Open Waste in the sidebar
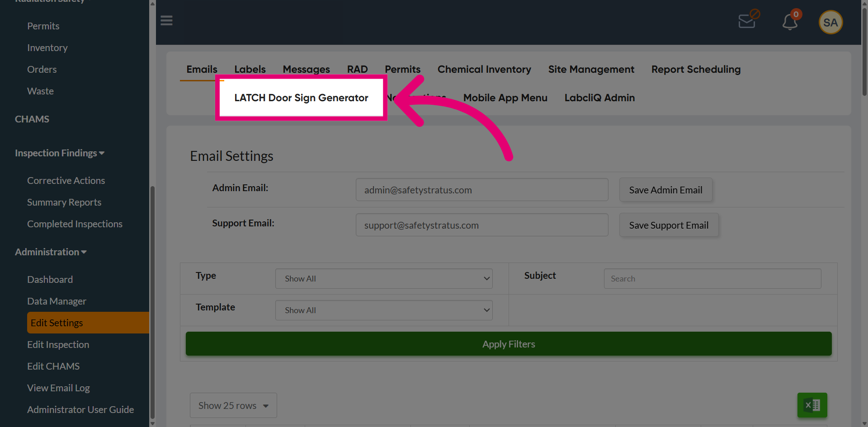Image resolution: width=868 pixels, height=427 pixels. [x=40, y=91]
